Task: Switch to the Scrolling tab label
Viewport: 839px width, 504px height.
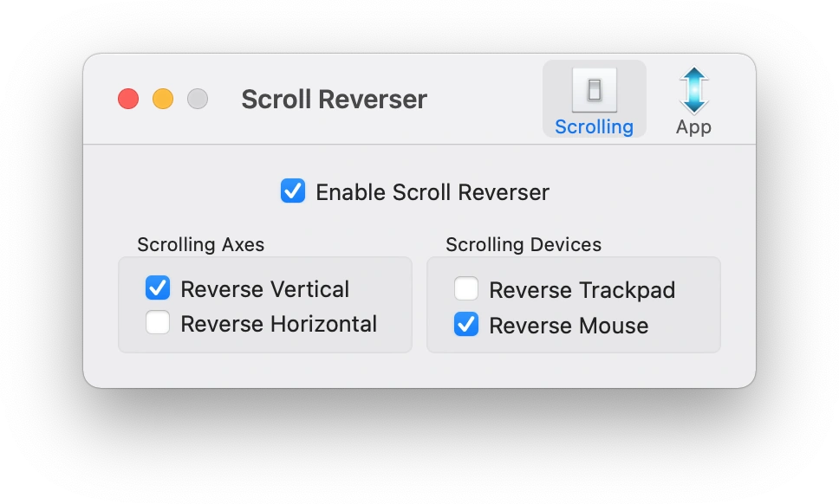Action: [x=595, y=126]
